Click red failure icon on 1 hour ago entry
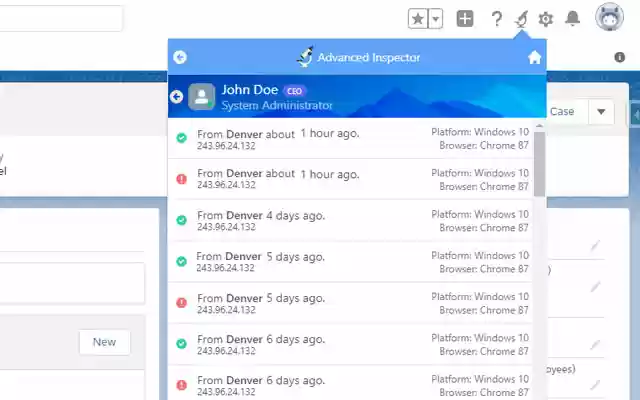The height and width of the screenshot is (400, 640). pyautogui.click(x=182, y=179)
